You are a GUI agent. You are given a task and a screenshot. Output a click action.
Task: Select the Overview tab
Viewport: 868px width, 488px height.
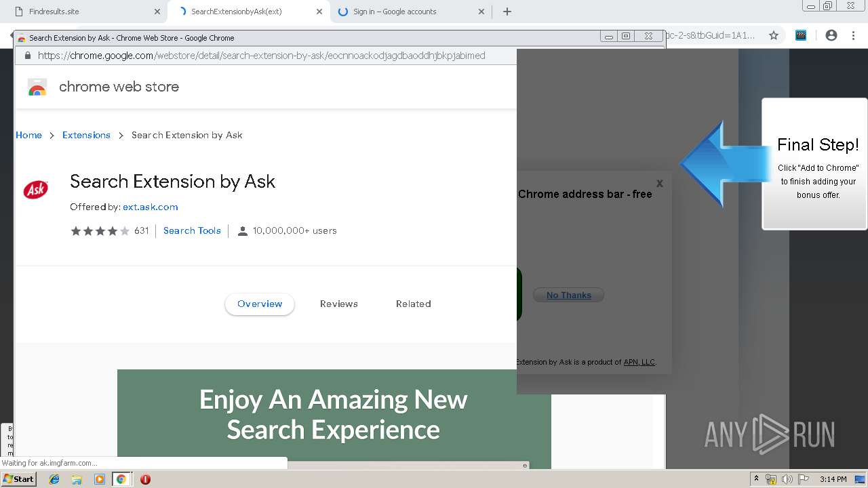tap(260, 304)
